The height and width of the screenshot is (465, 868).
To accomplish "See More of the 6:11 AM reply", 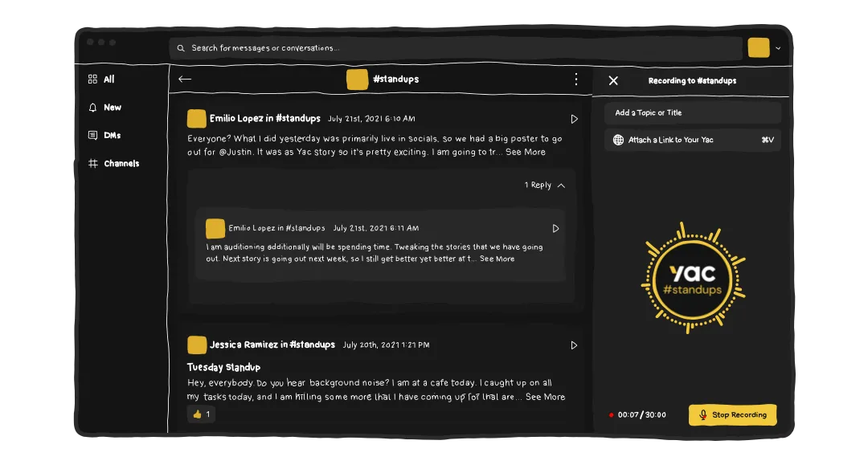I will tap(497, 259).
